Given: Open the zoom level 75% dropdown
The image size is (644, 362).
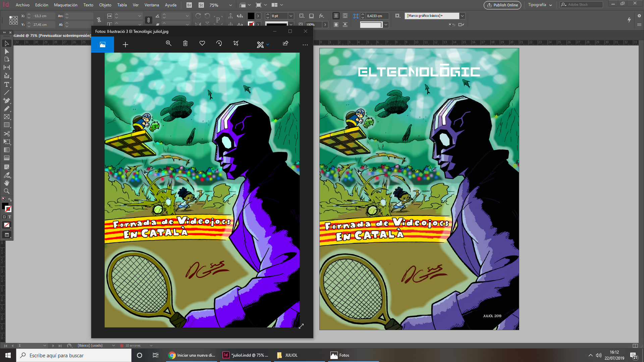Looking at the screenshot, I should click(230, 5).
